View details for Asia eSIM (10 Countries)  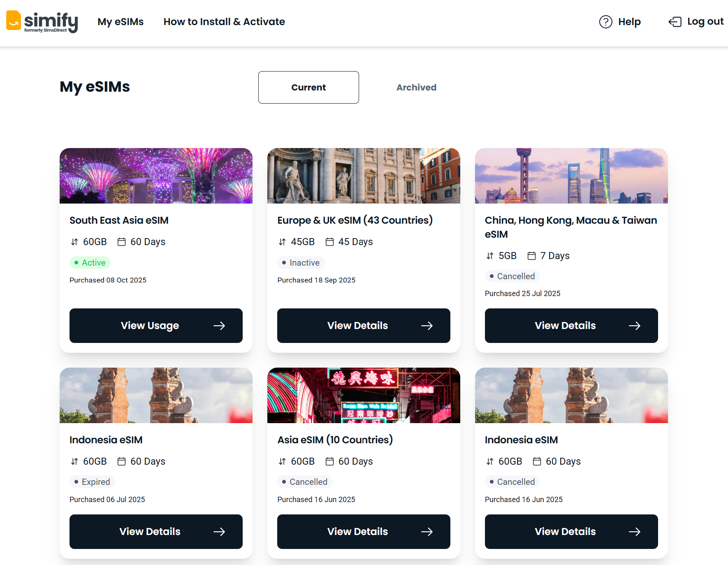click(364, 532)
